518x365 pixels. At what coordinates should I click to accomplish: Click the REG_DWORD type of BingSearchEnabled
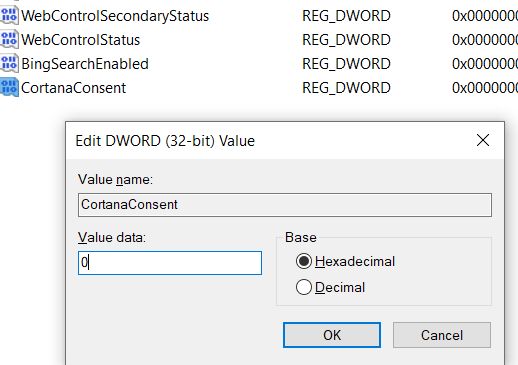(346, 64)
